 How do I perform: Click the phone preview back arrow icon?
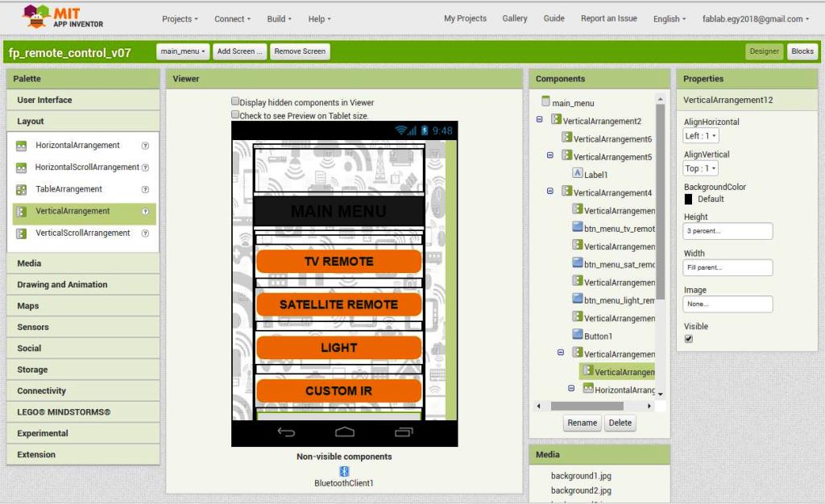[x=286, y=432]
